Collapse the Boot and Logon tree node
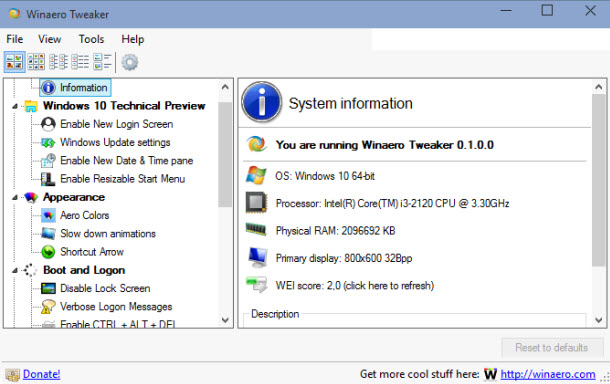Viewport: 610px width, 384px height. point(15,270)
